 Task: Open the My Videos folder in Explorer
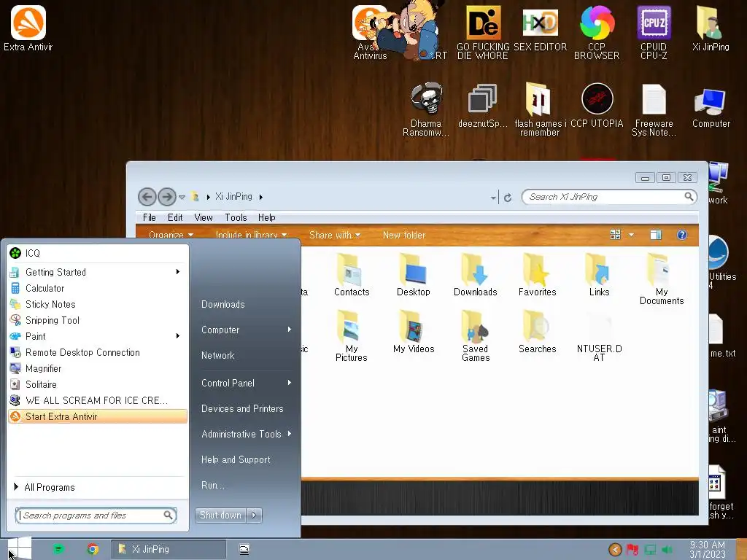[x=414, y=332]
